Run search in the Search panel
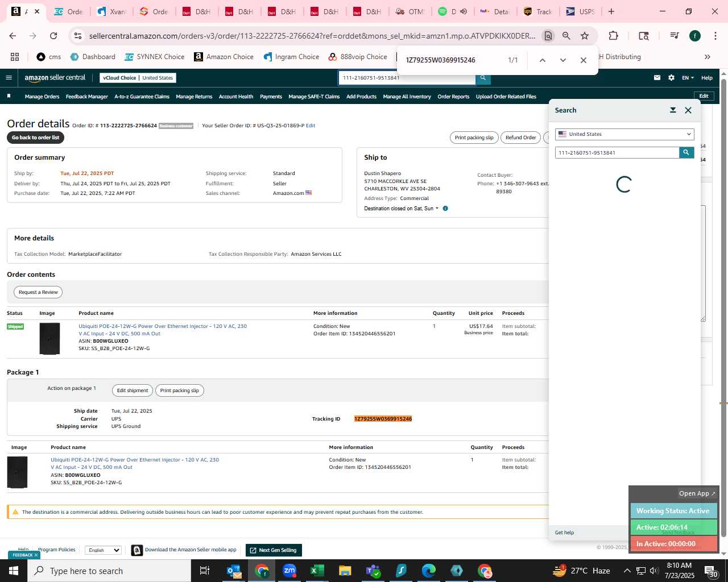The width and height of the screenshot is (728, 582). (x=686, y=152)
